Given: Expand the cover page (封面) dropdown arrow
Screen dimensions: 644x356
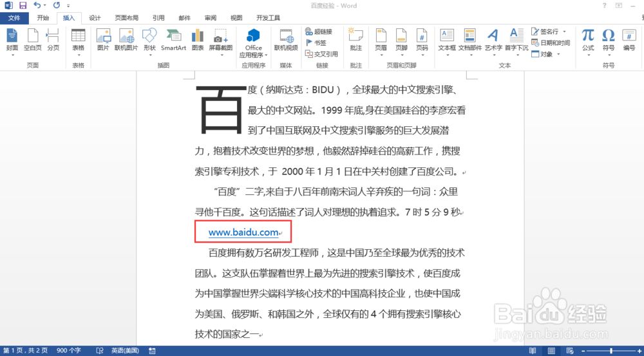Looking at the screenshot, I should tap(12, 55).
